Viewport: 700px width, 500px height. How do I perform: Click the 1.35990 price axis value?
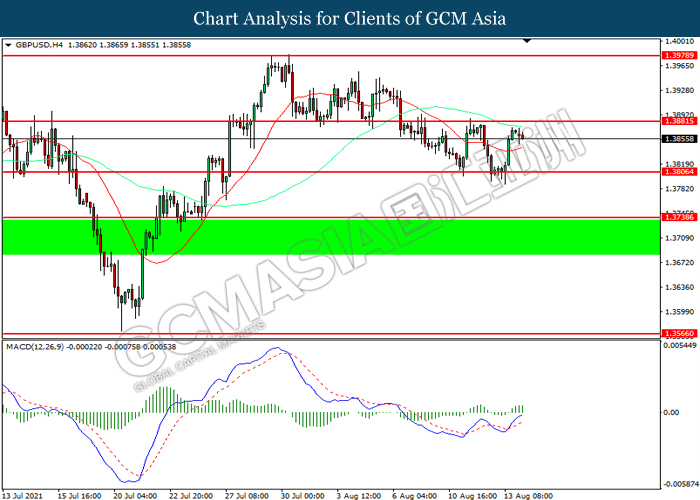[x=680, y=312]
